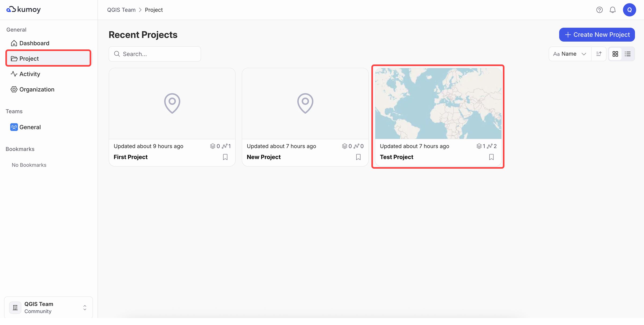The width and height of the screenshot is (644, 325).
Task: Open Organization settings icon
Action: coord(14,89)
